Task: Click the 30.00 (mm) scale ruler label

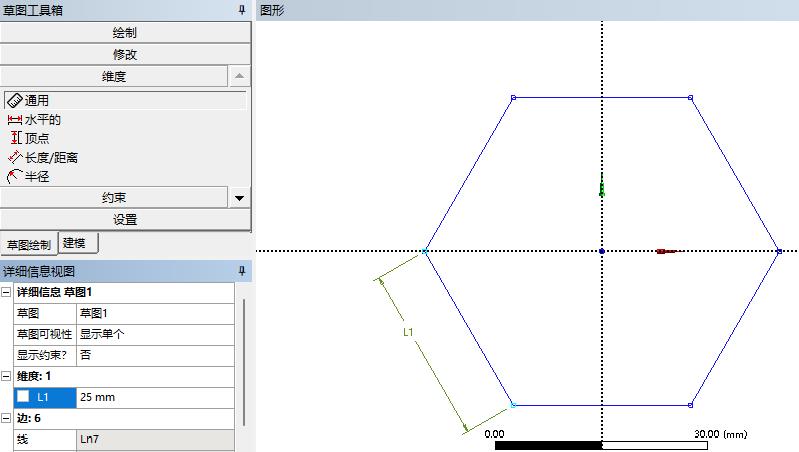Action: pos(721,434)
